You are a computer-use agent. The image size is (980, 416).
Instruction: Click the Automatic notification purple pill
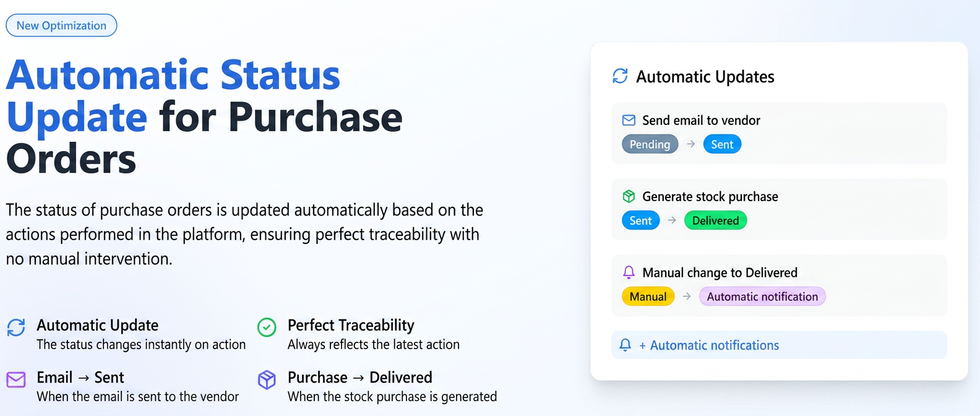[x=762, y=297]
